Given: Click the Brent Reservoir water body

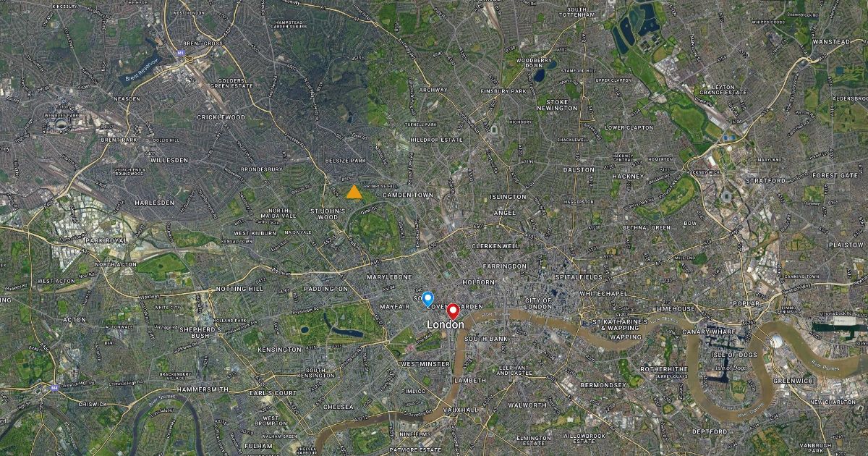Looking at the screenshot, I should tap(141, 72).
